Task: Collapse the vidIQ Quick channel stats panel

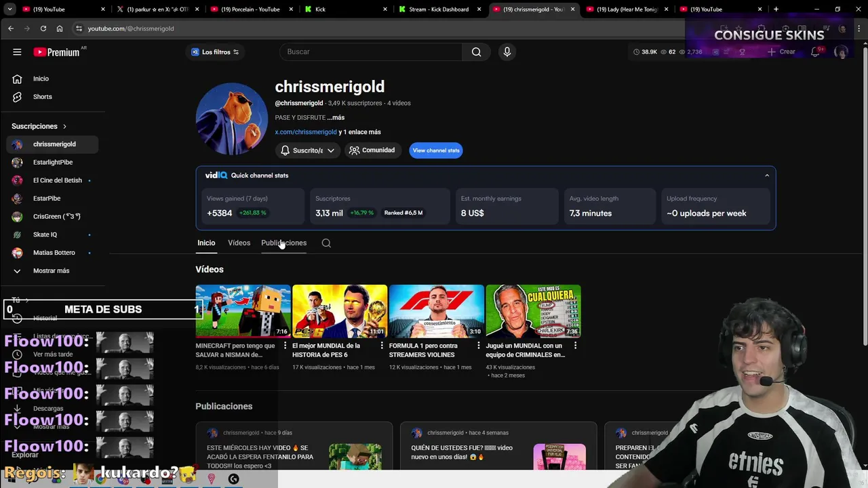Action: click(767, 176)
